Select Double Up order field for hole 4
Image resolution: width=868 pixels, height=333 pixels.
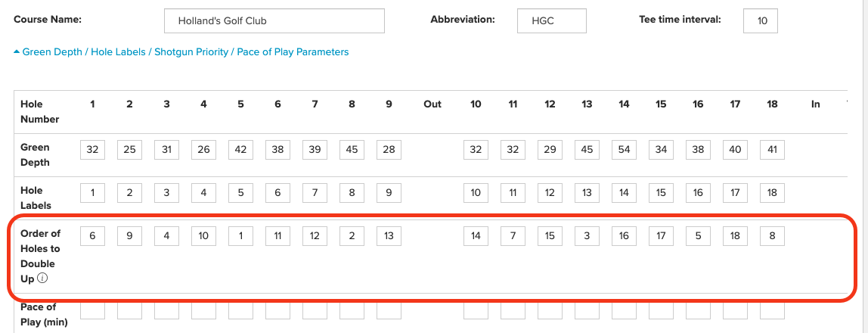203,236
